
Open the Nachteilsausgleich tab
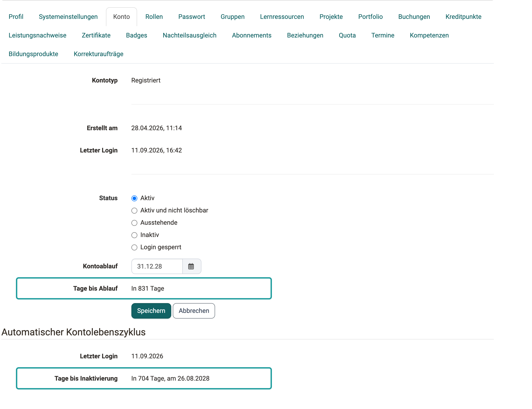(190, 35)
